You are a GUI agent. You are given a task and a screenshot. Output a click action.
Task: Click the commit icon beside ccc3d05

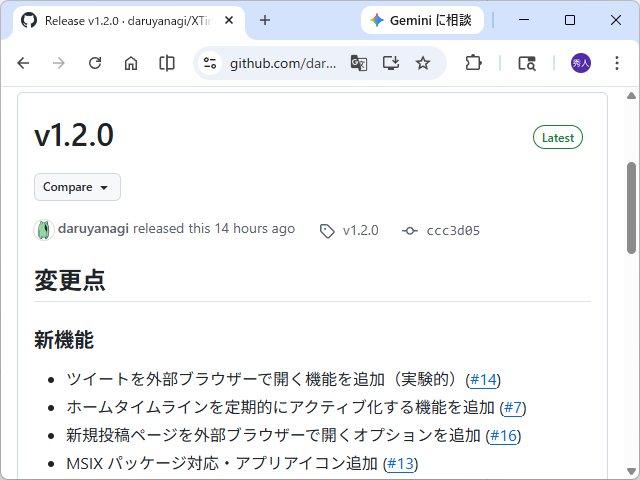point(409,231)
